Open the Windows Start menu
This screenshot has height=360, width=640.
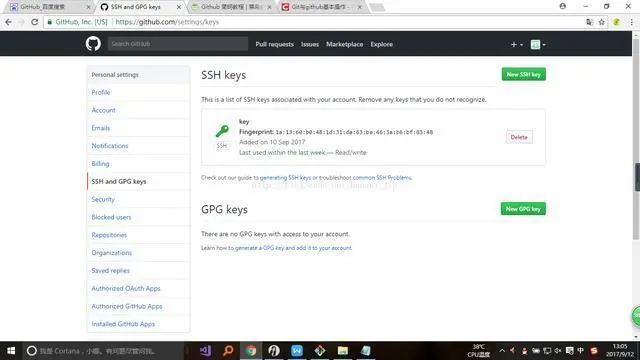click(11, 351)
